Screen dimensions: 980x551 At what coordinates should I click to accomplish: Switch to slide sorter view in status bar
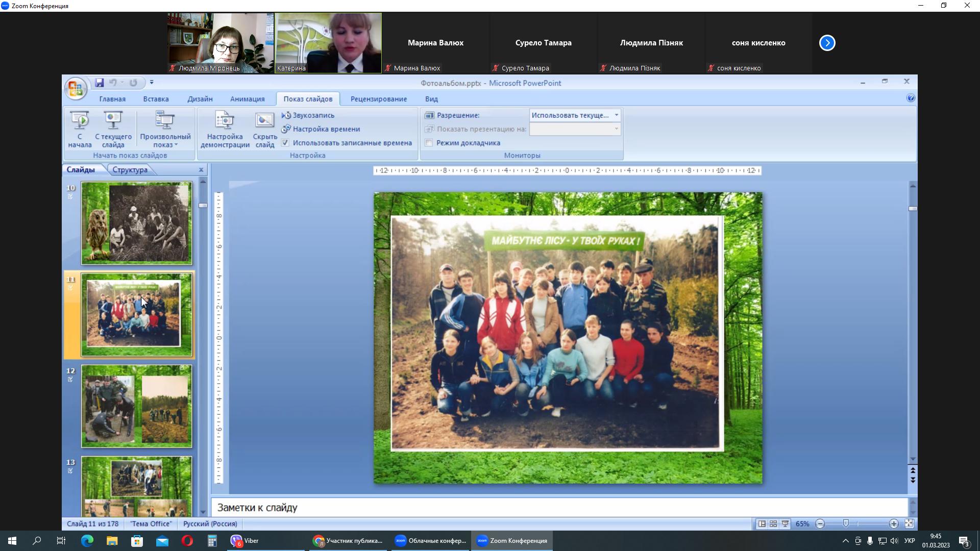click(x=773, y=524)
